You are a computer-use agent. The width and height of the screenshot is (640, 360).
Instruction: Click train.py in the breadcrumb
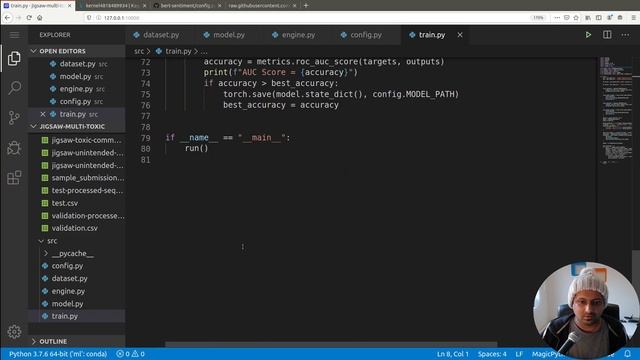tap(178, 51)
